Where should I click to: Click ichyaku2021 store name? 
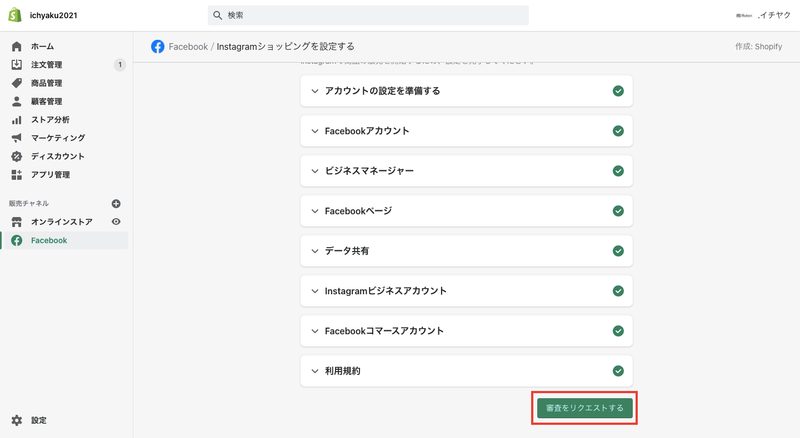[x=54, y=15]
